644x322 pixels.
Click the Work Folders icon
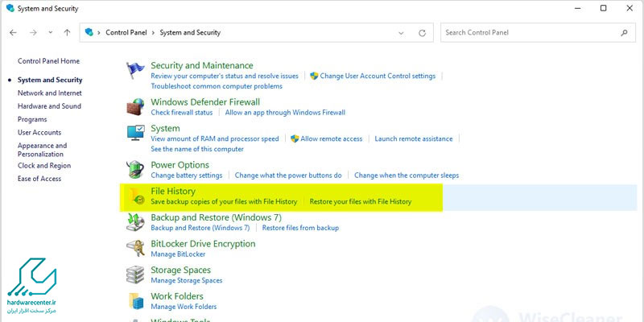(136, 301)
